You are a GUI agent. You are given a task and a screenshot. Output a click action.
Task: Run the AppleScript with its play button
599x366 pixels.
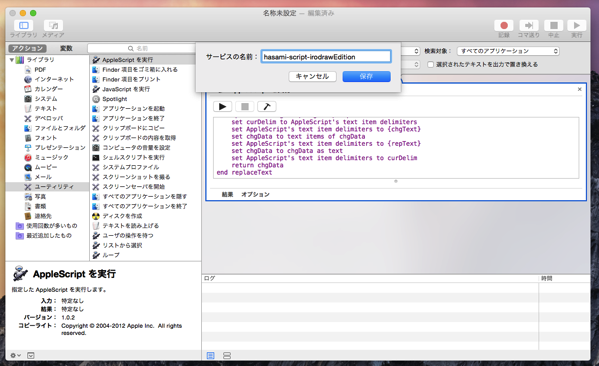click(x=222, y=107)
